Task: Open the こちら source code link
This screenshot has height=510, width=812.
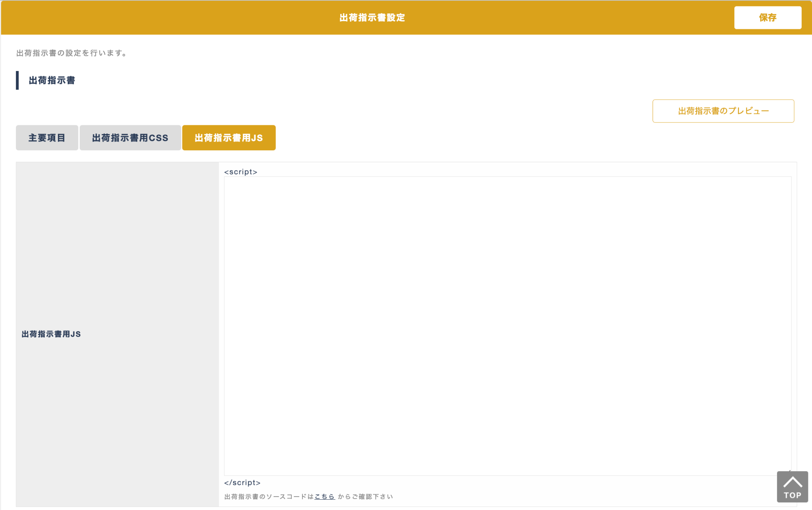Action: (x=325, y=497)
